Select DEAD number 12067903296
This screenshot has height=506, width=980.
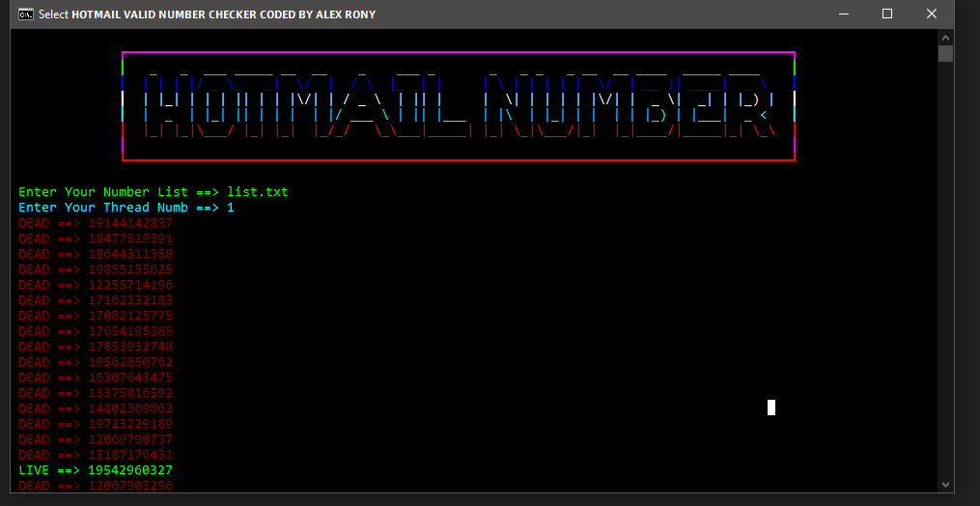130,486
